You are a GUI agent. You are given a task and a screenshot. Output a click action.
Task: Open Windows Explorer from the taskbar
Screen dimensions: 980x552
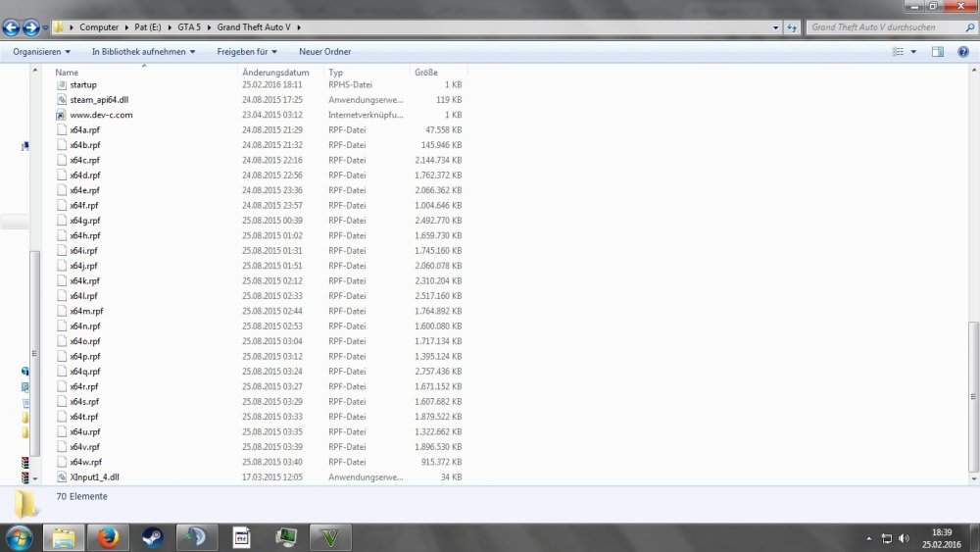[63, 537]
